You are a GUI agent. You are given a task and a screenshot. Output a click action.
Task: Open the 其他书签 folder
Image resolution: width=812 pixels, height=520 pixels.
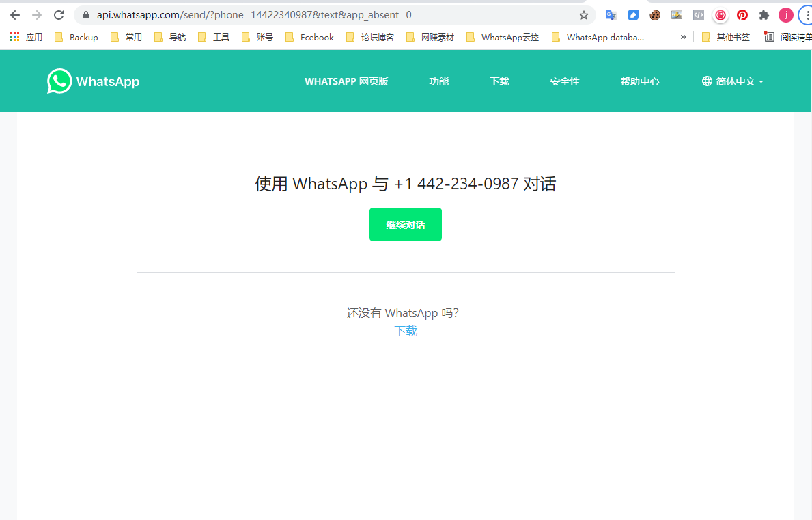pos(725,38)
